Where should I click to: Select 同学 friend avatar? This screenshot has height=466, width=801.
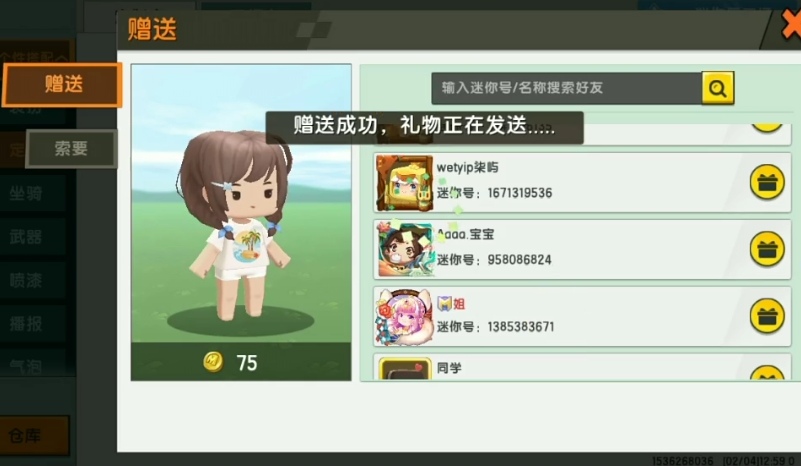(405, 369)
